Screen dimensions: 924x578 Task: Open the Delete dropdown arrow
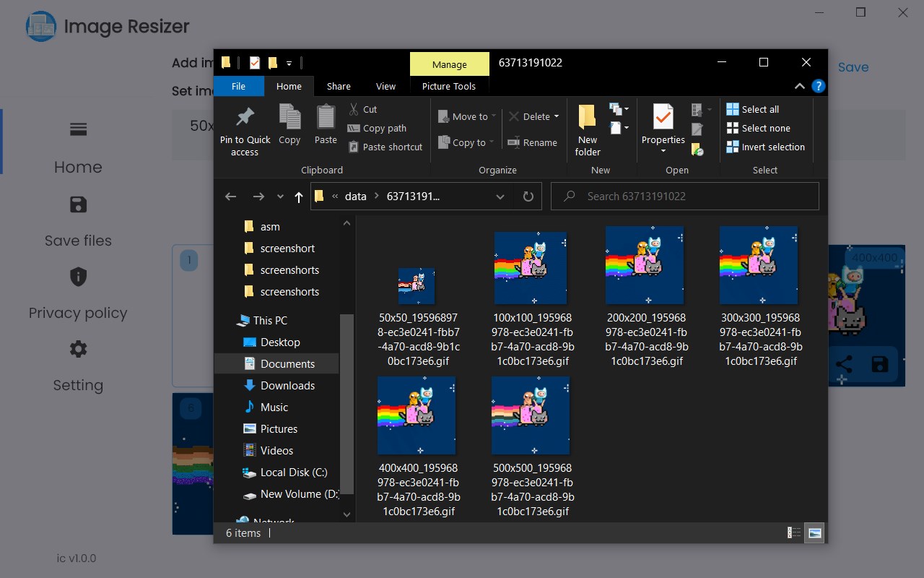point(557,116)
